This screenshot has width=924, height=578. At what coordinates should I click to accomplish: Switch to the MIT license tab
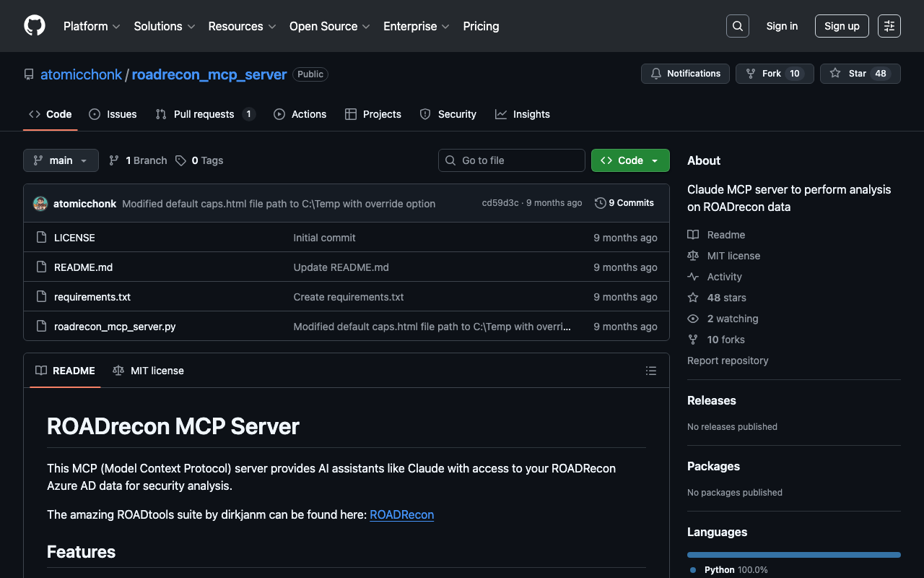pos(149,371)
